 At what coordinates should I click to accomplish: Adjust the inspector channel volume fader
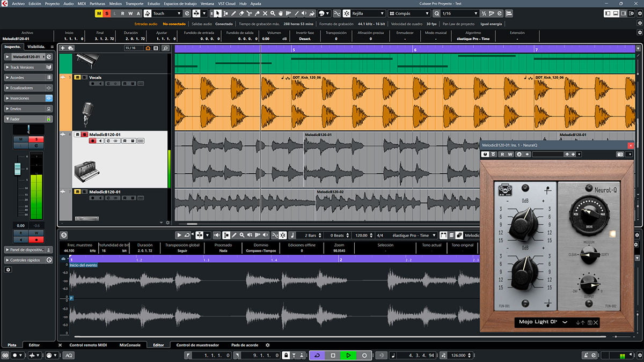(17, 169)
